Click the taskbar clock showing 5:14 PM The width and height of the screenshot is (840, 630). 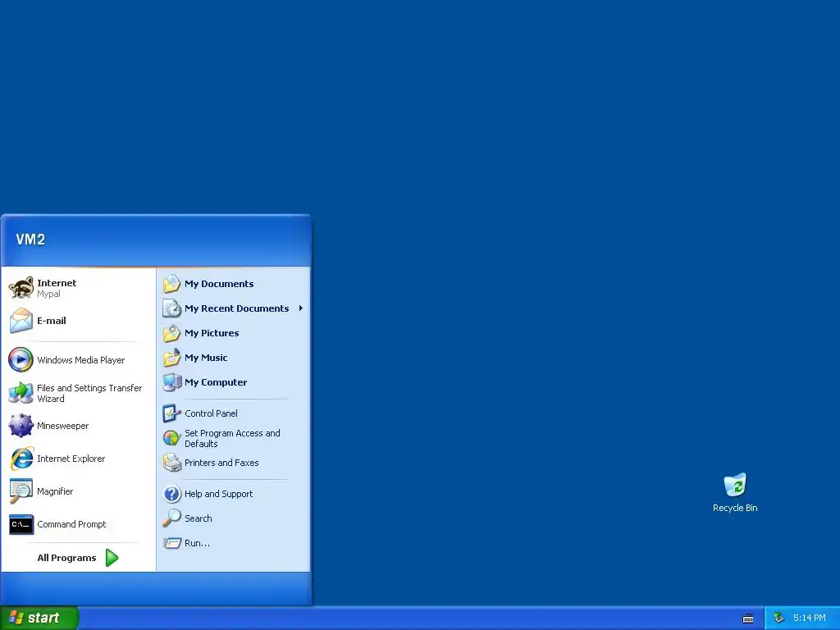click(x=809, y=619)
